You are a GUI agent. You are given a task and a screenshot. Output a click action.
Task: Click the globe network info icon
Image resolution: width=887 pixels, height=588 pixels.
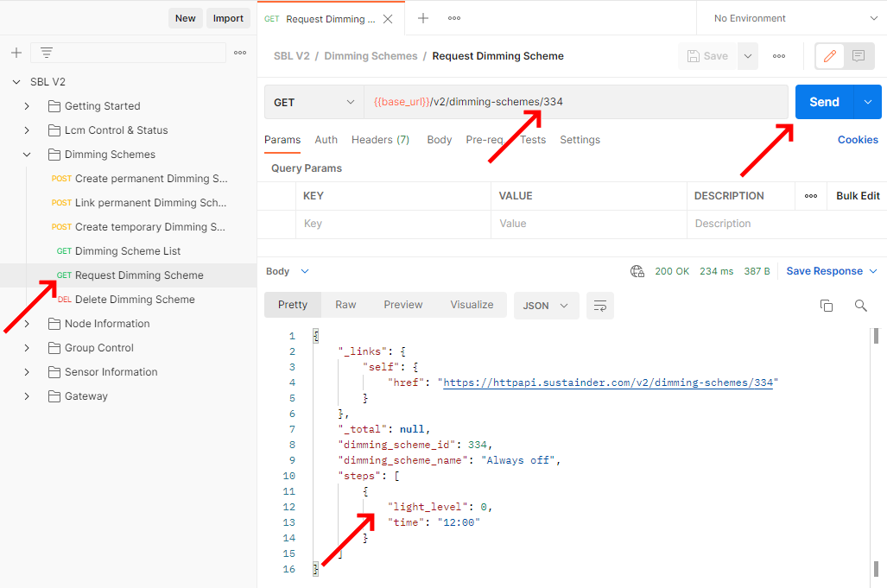pyautogui.click(x=637, y=271)
